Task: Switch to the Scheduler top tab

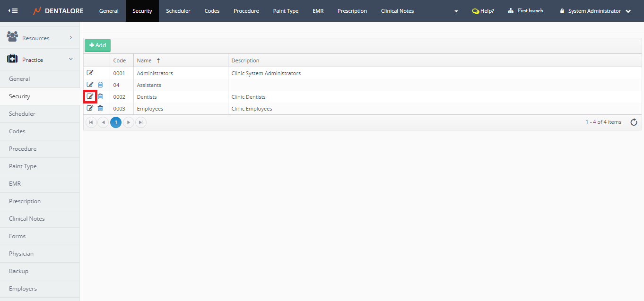Action: pyautogui.click(x=178, y=11)
